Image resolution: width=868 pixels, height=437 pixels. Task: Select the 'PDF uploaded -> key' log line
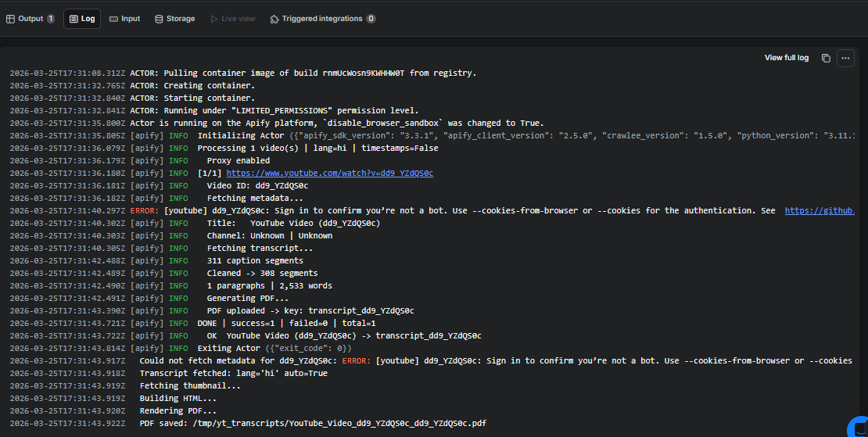(212, 311)
